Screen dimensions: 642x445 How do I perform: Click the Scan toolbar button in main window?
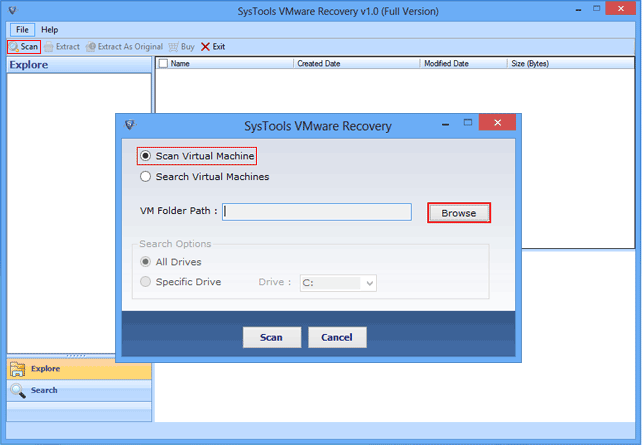tap(24, 47)
